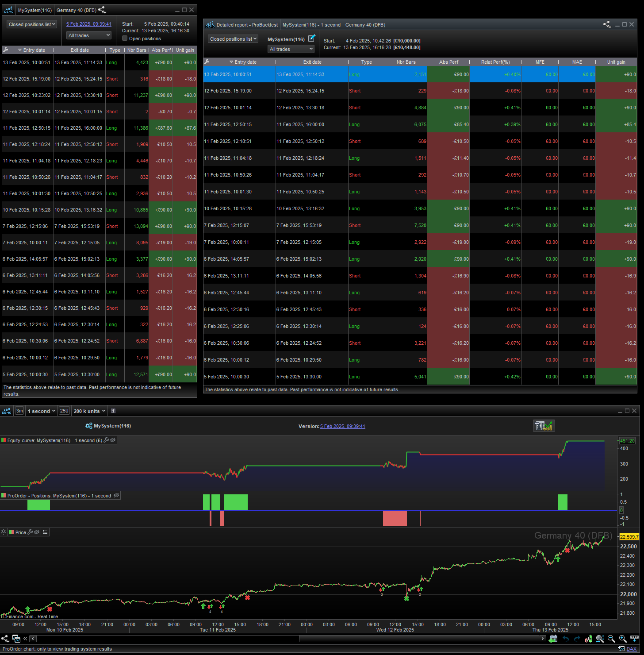
Task: Open MySystem(116) gears settings on chart
Action: [x=89, y=426]
